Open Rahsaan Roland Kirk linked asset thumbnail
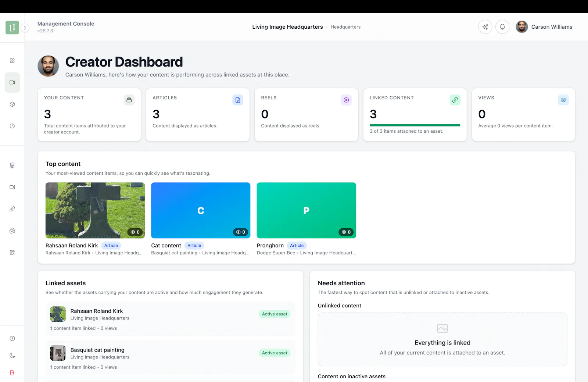This screenshot has width=588, height=382. (58, 314)
